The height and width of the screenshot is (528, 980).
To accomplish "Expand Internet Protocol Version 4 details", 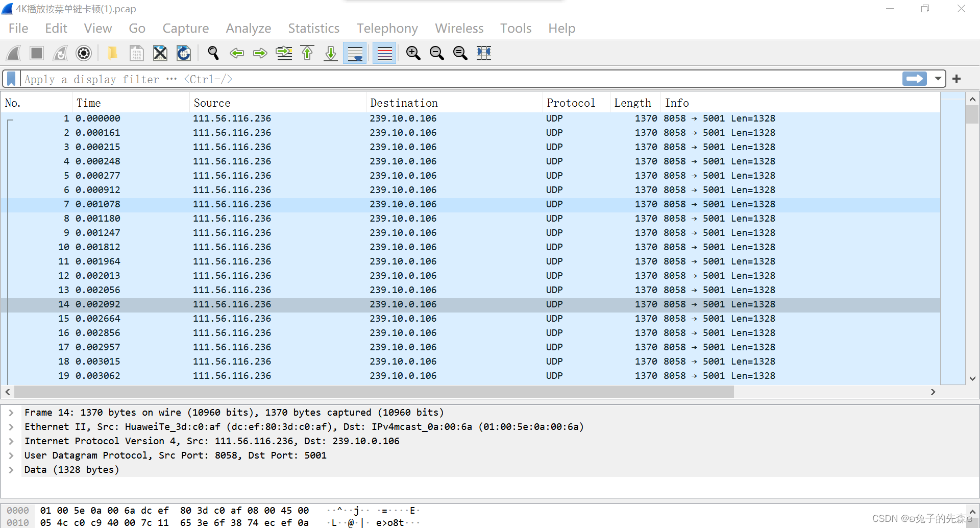I will pyautogui.click(x=11, y=441).
